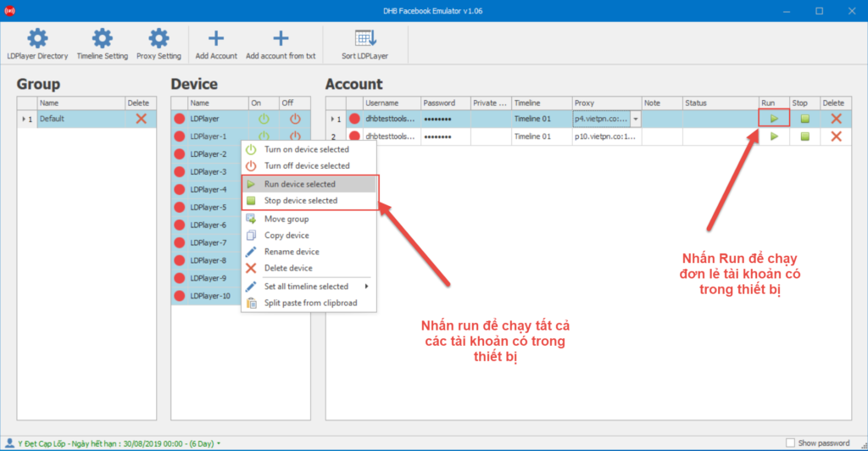The height and width of the screenshot is (451, 868).
Task: Expand the first account row indicator
Action: [x=332, y=119]
